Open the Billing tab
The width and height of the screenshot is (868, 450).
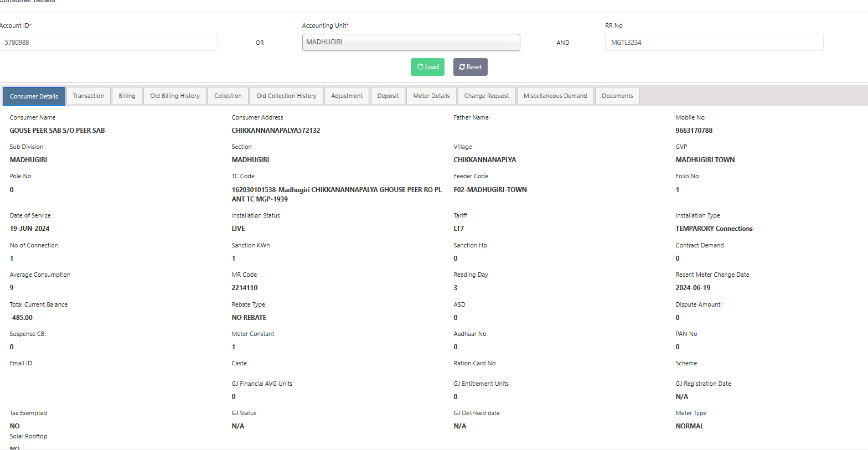[x=127, y=96]
